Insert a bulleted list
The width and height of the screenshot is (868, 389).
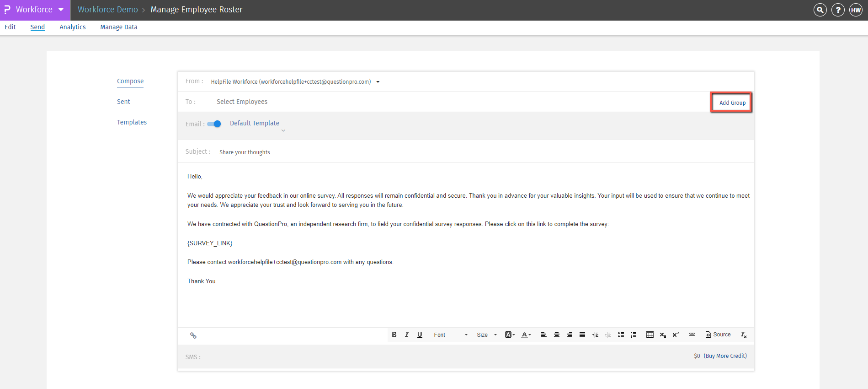click(x=621, y=335)
